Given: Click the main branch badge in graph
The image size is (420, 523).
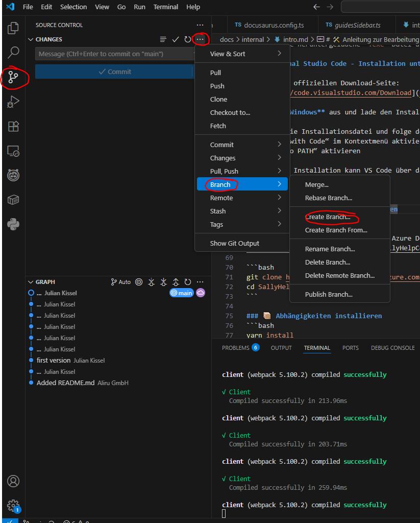Looking at the screenshot, I should [182, 293].
